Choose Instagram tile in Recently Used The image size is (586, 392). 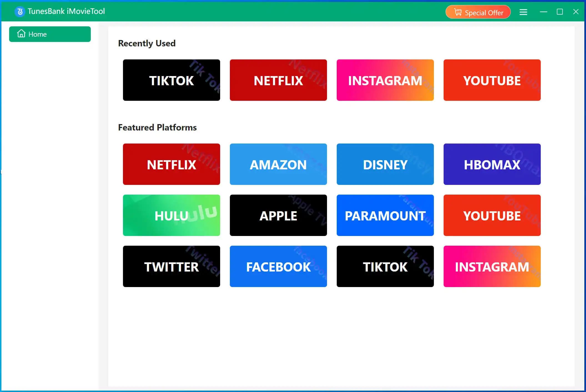click(x=385, y=80)
